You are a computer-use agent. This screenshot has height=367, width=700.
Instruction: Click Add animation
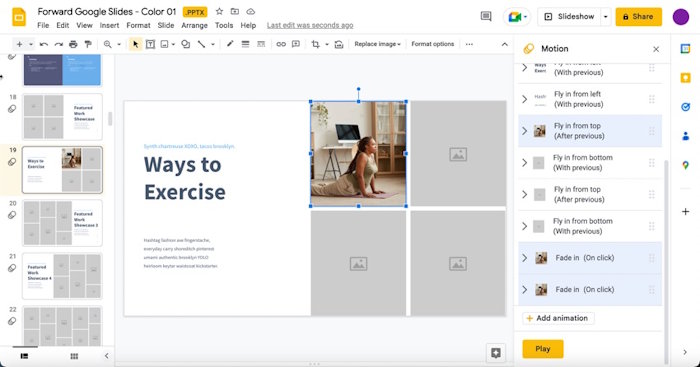[x=558, y=318]
